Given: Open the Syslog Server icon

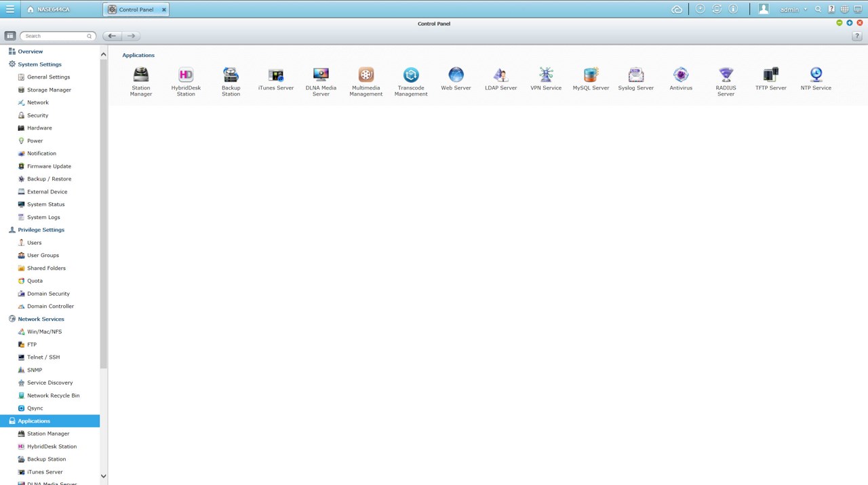Looking at the screenshot, I should (636, 75).
